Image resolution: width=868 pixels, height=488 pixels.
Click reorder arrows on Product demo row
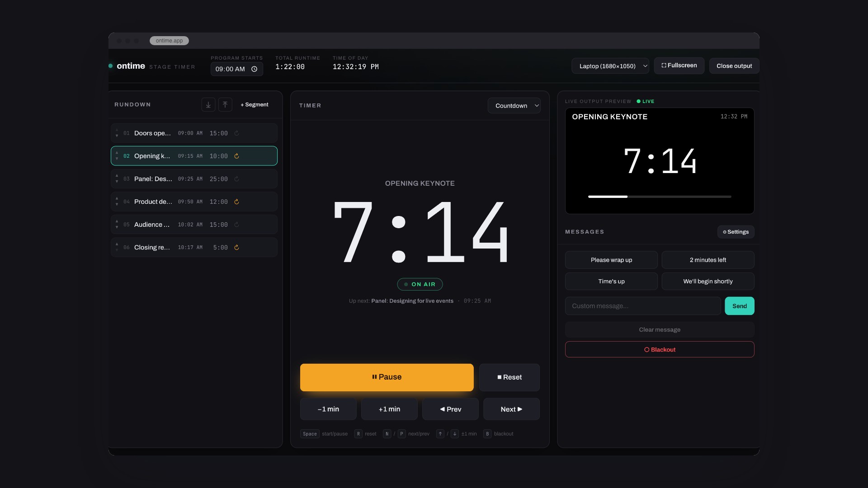pyautogui.click(x=117, y=202)
